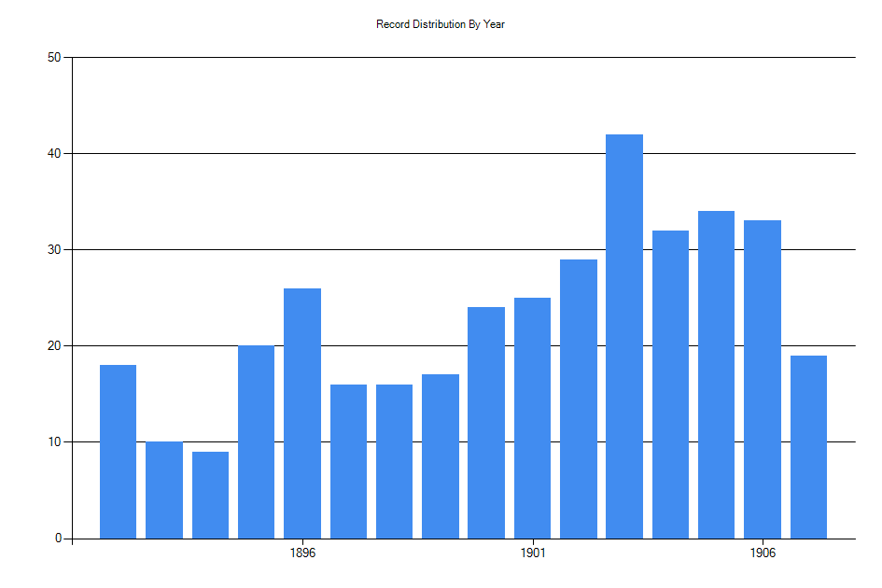Click the '1906' x-axis label
Screen dimensions: 882x588
click(x=763, y=553)
